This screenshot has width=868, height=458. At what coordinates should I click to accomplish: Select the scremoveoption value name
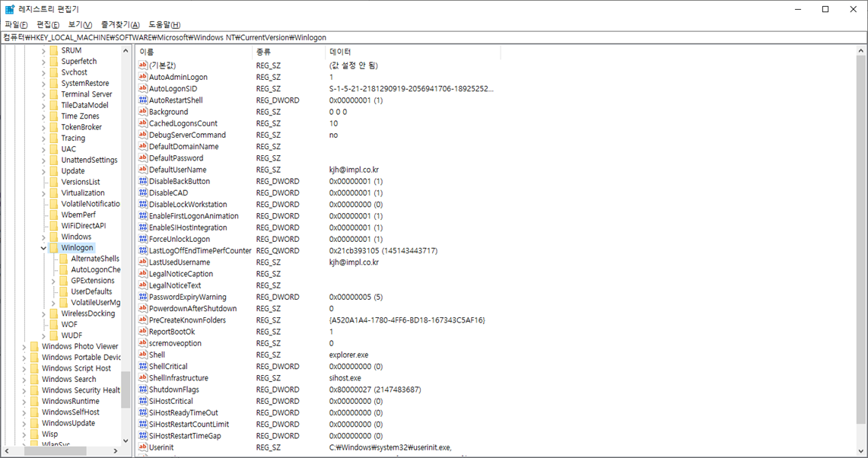[175, 343]
